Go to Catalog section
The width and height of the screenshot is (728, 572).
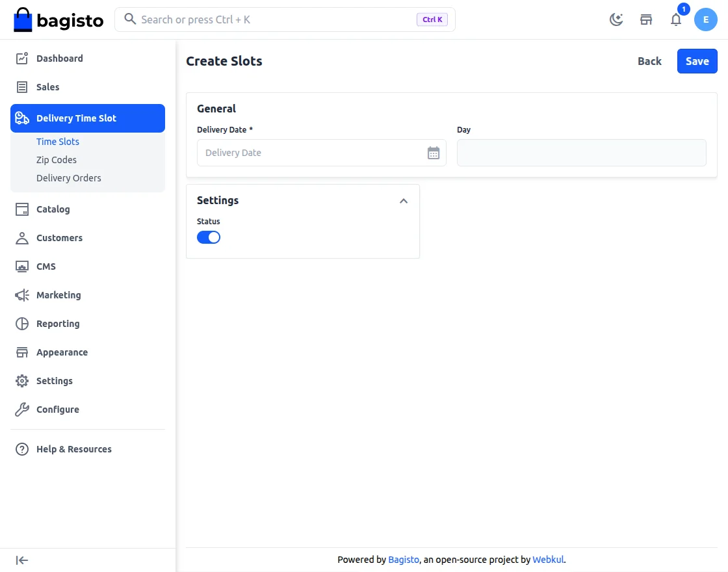point(88,209)
